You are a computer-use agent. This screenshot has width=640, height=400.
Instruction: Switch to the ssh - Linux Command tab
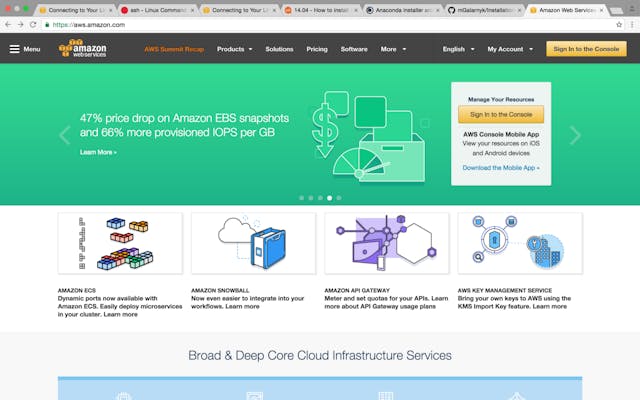point(157,10)
